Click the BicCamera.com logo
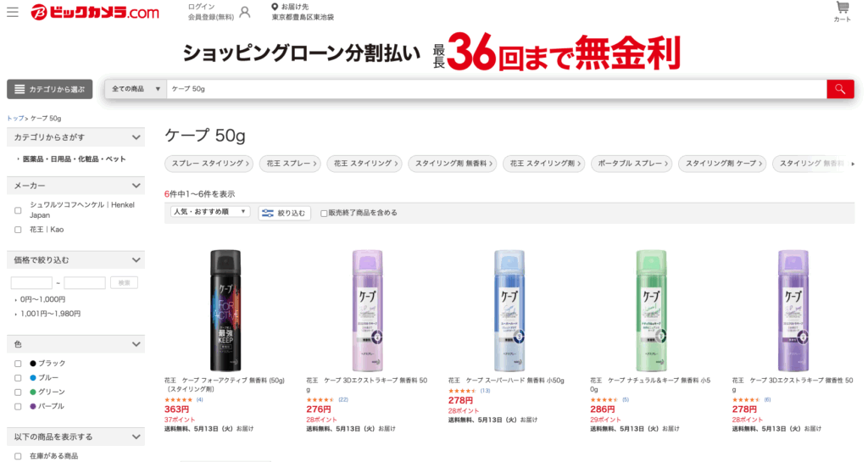868x462 pixels. point(95,12)
